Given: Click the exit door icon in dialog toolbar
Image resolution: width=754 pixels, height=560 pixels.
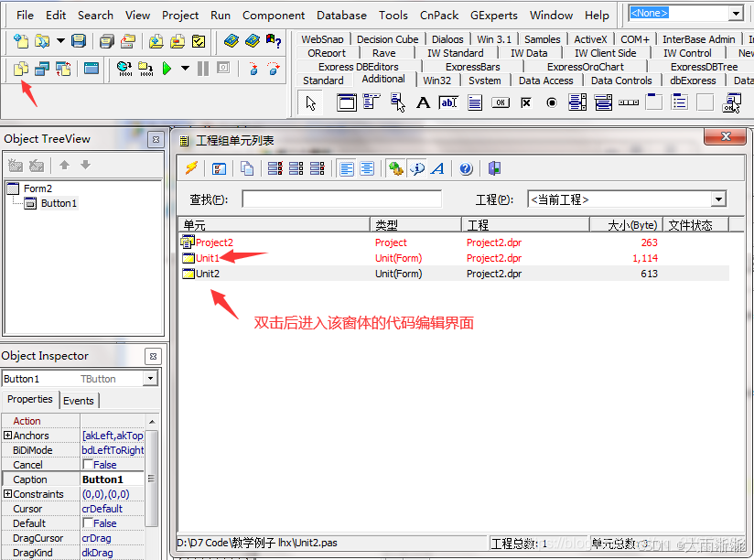Looking at the screenshot, I should click(494, 168).
